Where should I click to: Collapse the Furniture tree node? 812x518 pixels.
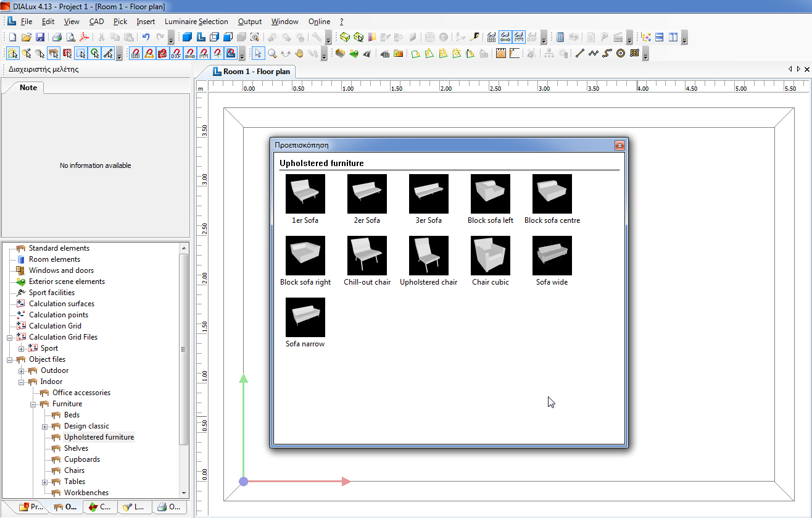click(33, 404)
